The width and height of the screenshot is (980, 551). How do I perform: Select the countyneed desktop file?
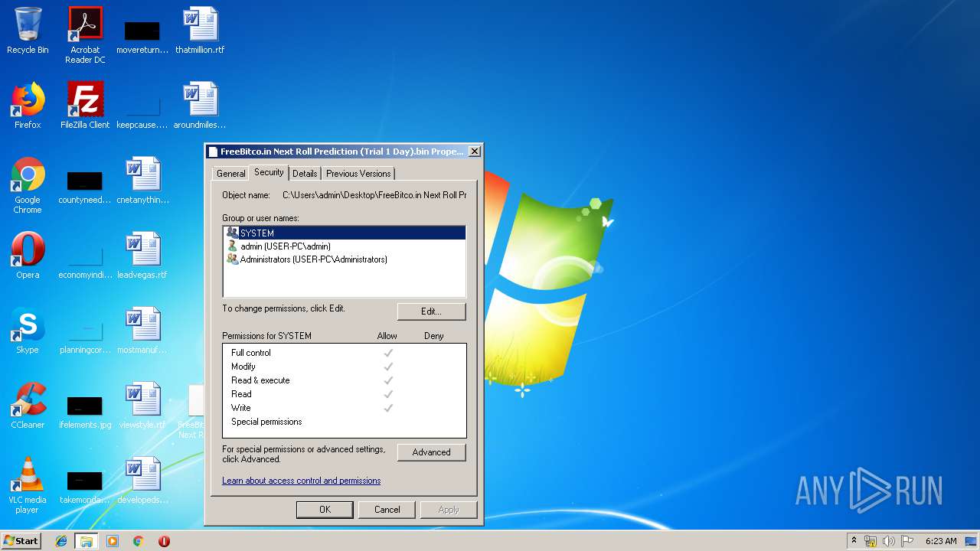pyautogui.click(x=85, y=186)
